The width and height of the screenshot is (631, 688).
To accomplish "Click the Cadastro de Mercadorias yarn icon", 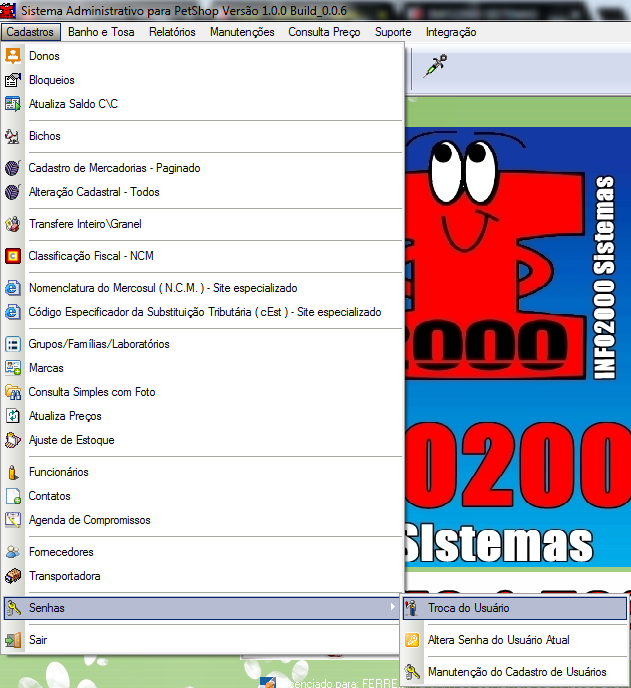I will [x=13, y=168].
